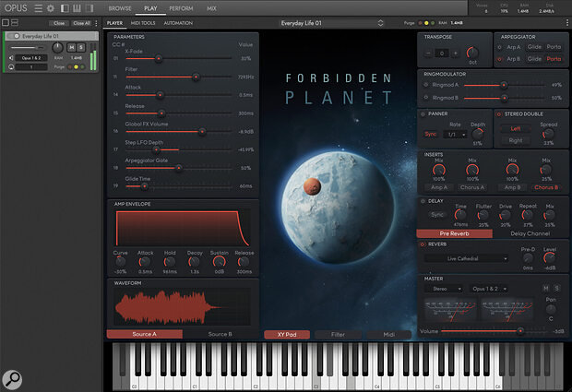Toggle the virtual keyboard display icon
The width and height of the screenshot is (572, 392).
[x=77, y=8]
